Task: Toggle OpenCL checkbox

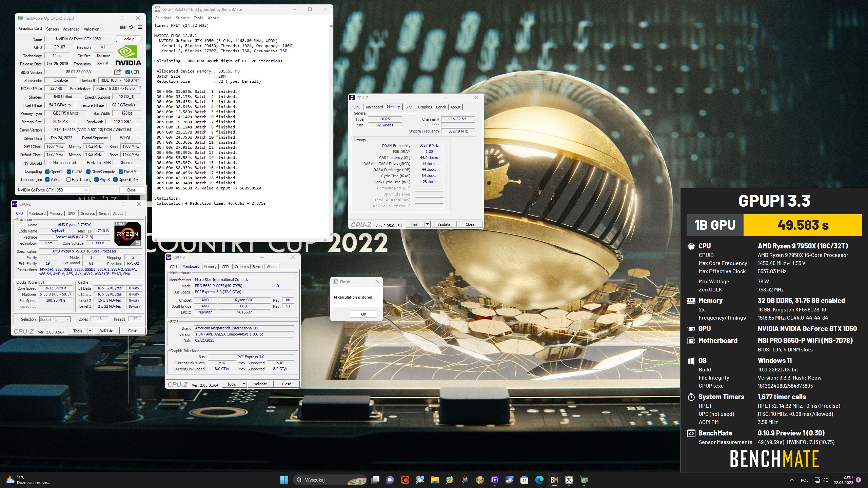Action: 47,171
